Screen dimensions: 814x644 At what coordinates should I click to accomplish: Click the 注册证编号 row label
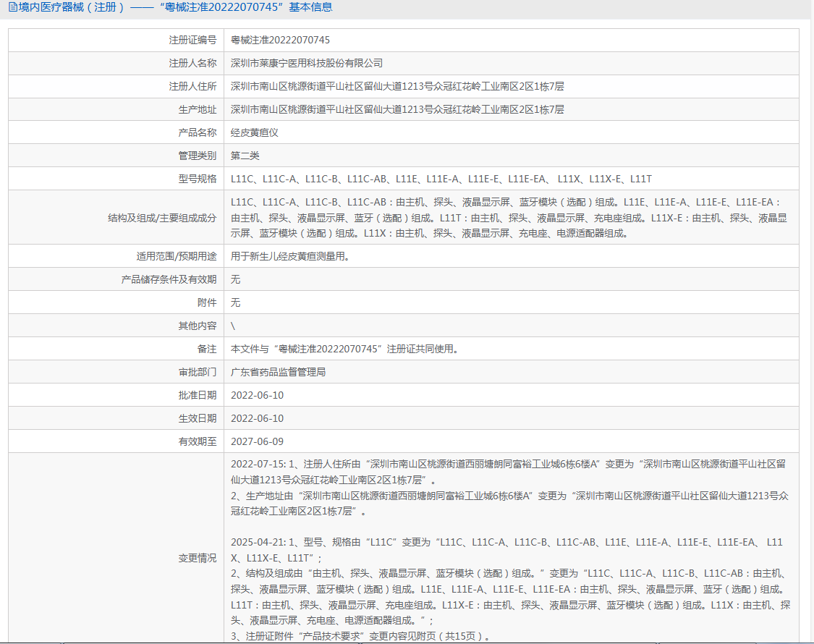[192, 40]
